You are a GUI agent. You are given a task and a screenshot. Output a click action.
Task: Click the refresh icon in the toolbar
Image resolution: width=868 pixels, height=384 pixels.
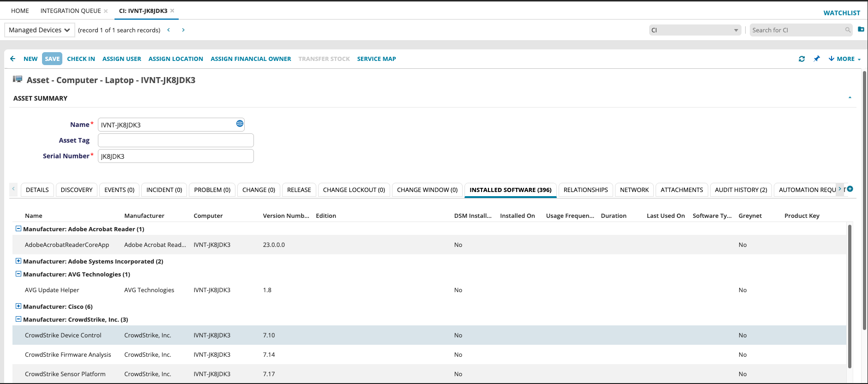[x=802, y=59]
